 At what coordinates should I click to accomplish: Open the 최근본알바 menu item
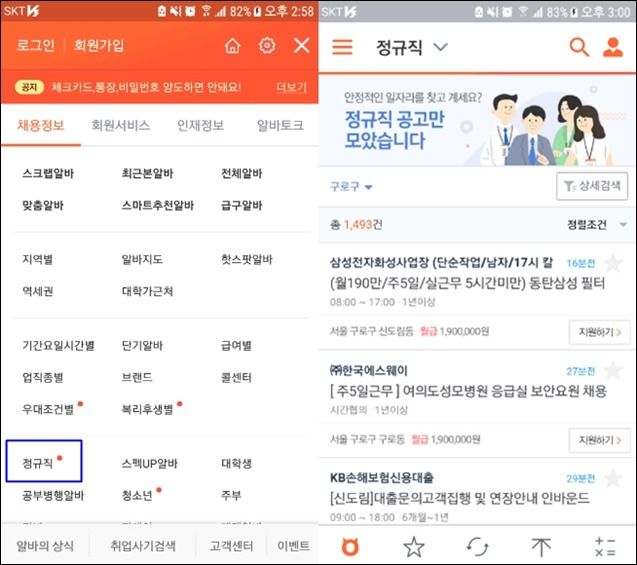pyautogui.click(x=147, y=173)
